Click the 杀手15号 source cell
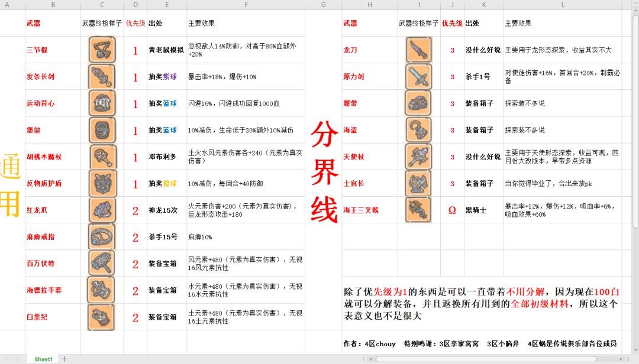The image size is (639, 364). [167, 237]
